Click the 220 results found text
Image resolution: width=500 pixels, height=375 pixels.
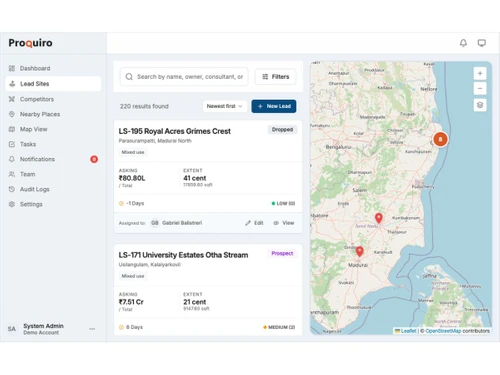click(x=144, y=106)
